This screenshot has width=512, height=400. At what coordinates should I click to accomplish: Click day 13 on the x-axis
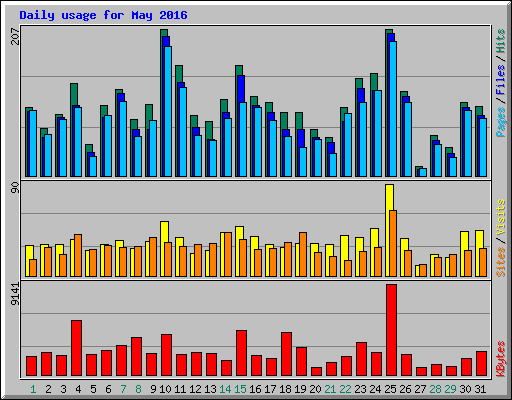pyautogui.click(x=210, y=389)
